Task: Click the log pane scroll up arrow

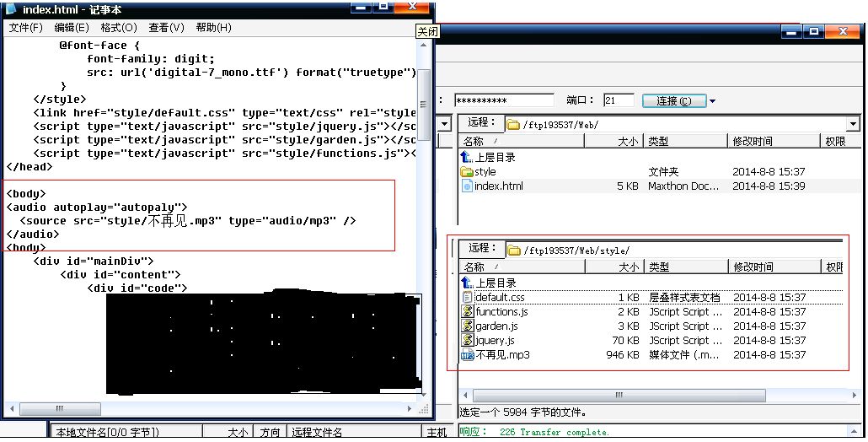Action: coord(855,432)
